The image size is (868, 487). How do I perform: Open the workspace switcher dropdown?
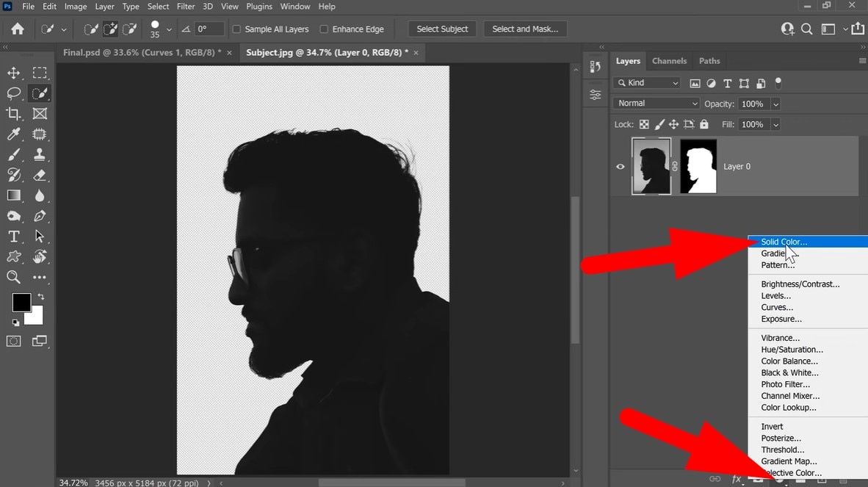tap(845, 29)
